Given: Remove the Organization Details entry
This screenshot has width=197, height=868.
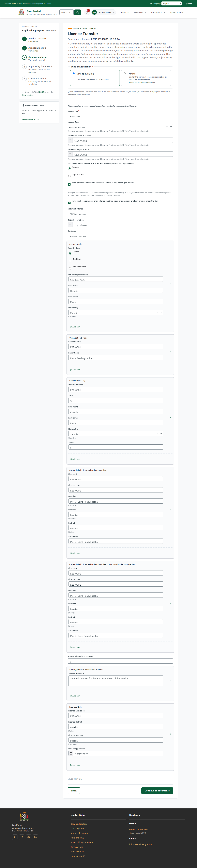Looking at the screenshot, I should pos(170,351).
